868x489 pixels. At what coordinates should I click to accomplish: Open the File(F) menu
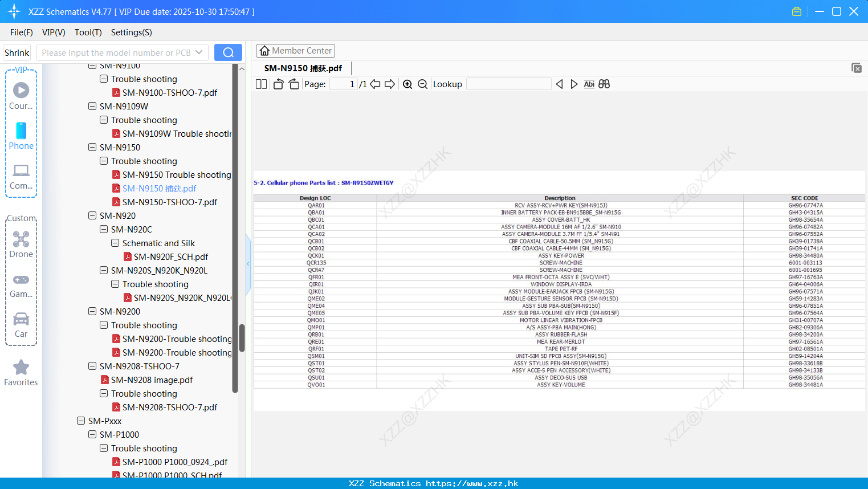[x=22, y=32]
